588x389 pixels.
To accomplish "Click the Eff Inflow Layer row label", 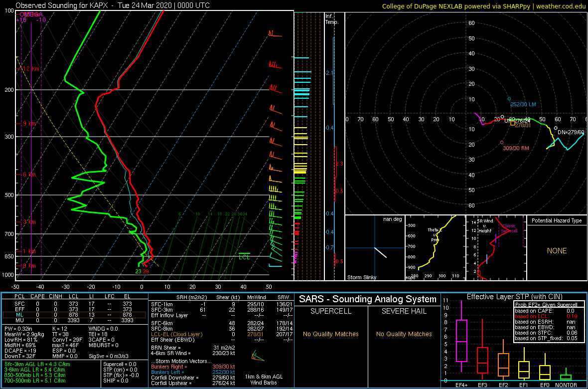I will [x=169, y=315].
